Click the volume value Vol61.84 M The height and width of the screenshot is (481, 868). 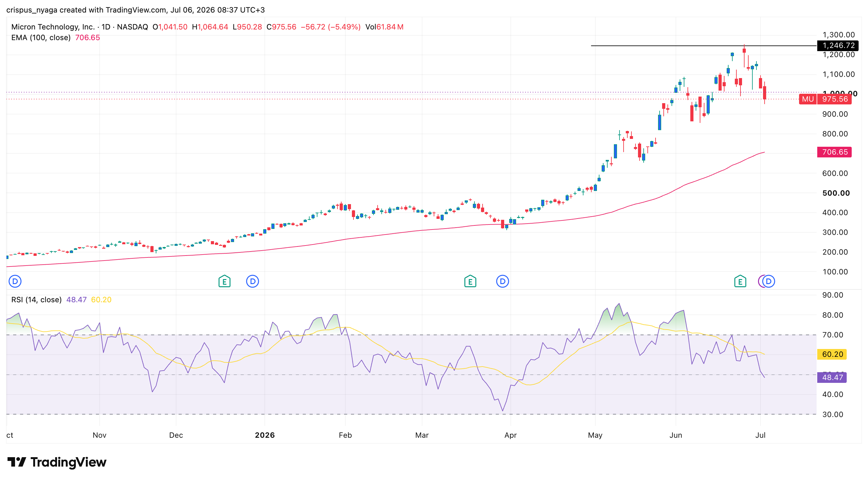click(384, 27)
